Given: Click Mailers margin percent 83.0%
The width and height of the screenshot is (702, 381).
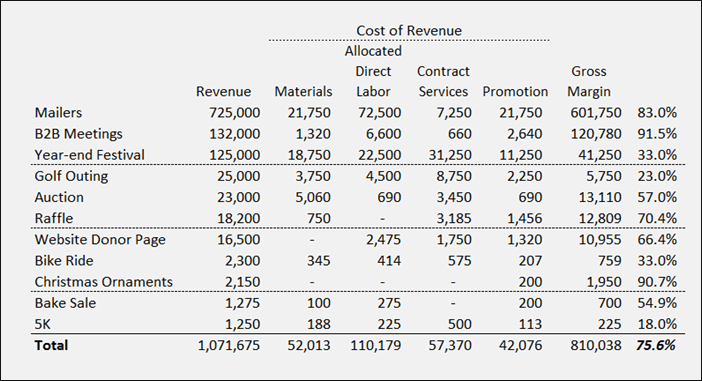Looking at the screenshot, I should pos(657,112).
